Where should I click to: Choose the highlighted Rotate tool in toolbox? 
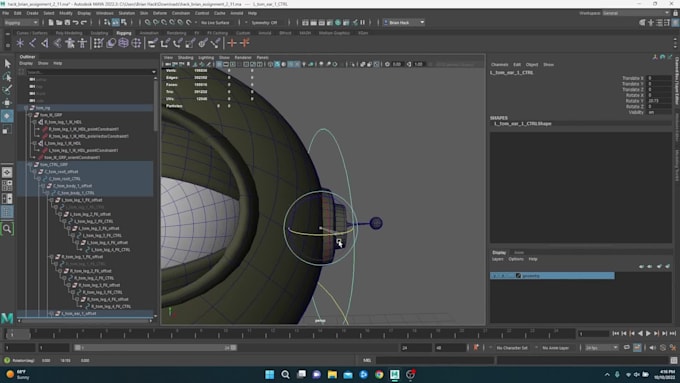click(7, 116)
